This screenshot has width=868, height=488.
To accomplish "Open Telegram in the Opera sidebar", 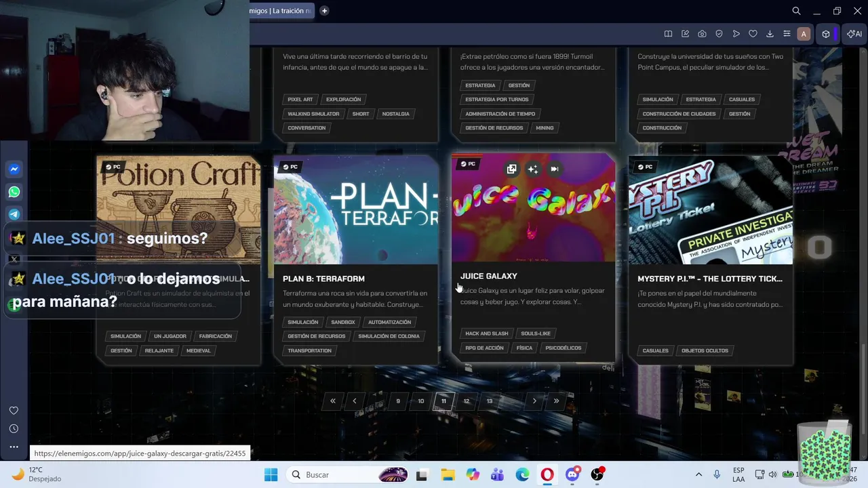I will [x=14, y=214].
